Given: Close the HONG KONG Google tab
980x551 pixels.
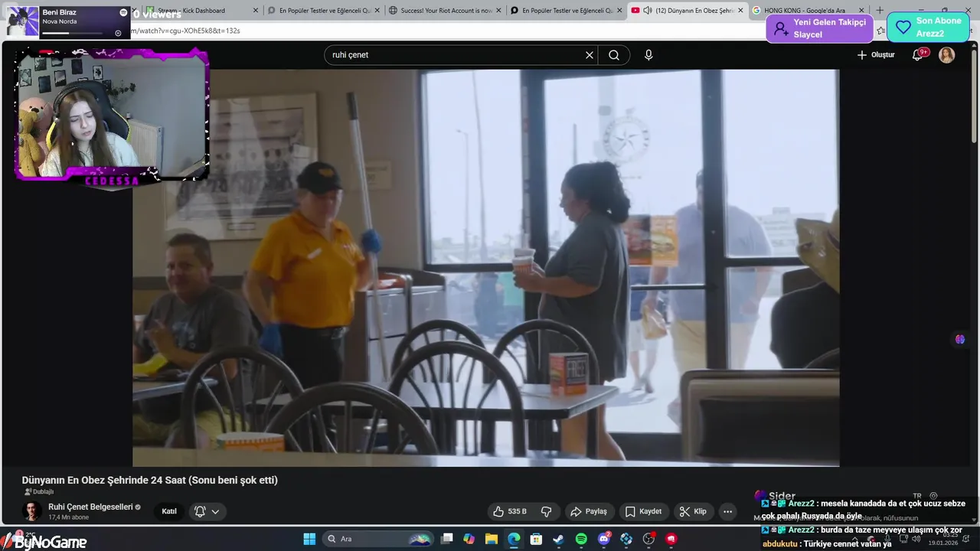Looking at the screenshot, I should pyautogui.click(x=861, y=11).
